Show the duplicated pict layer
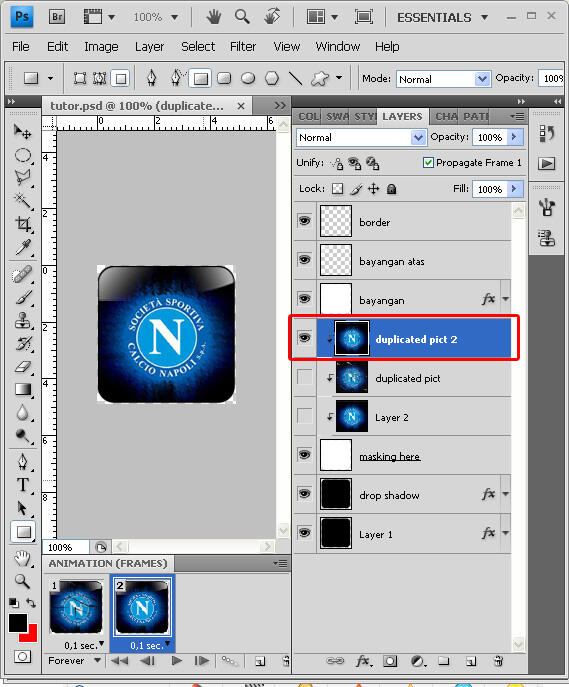 click(304, 377)
